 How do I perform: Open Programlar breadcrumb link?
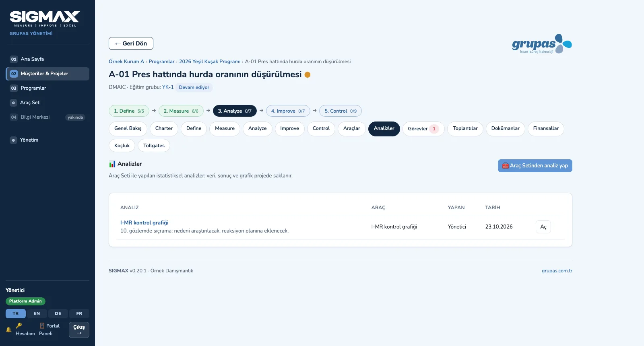(x=161, y=62)
